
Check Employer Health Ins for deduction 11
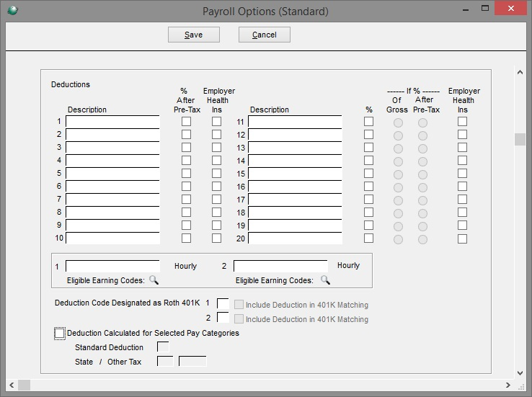463,121
